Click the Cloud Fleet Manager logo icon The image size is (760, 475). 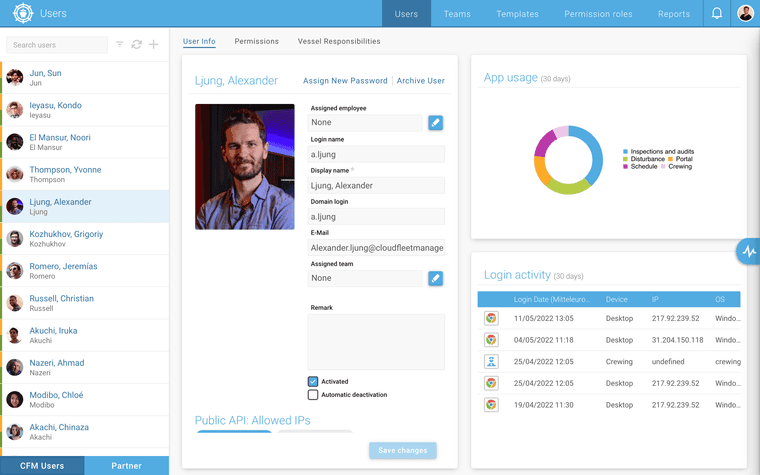pos(23,13)
